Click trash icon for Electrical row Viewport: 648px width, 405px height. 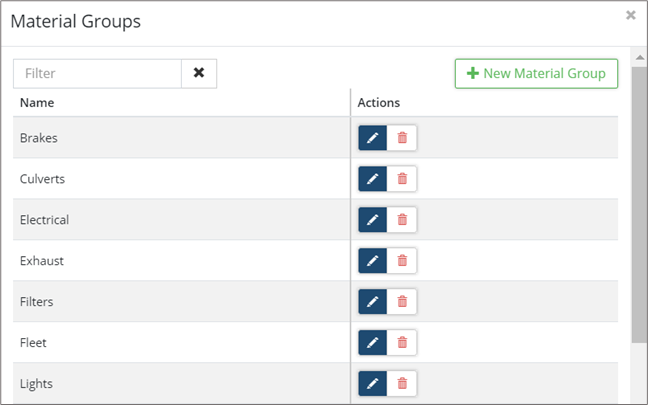pyautogui.click(x=402, y=220)
